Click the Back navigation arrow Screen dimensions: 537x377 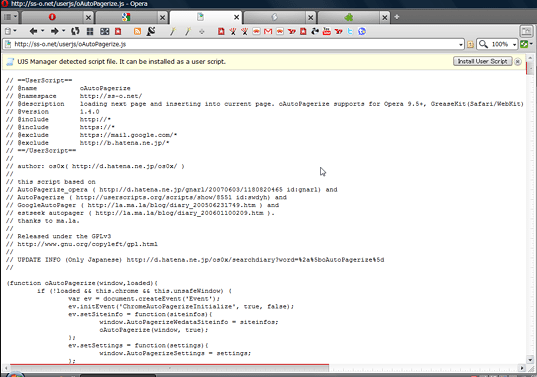tap(33, 32)
